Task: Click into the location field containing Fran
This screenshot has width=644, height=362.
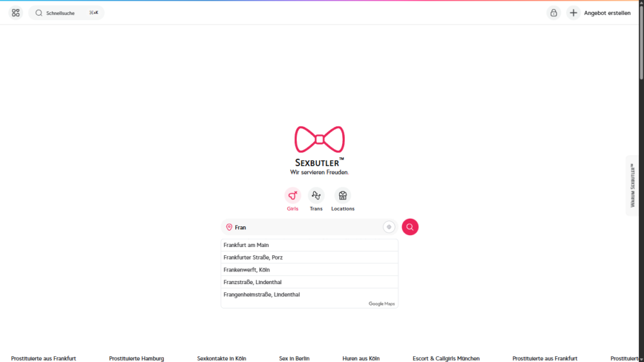Action: [305, 228]
